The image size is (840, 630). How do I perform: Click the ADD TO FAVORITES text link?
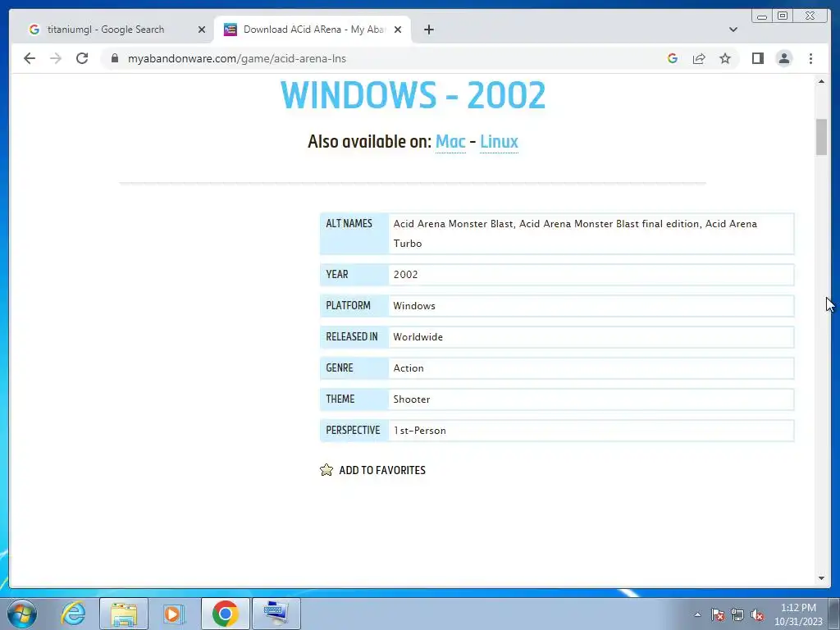(x=382, y=470)
